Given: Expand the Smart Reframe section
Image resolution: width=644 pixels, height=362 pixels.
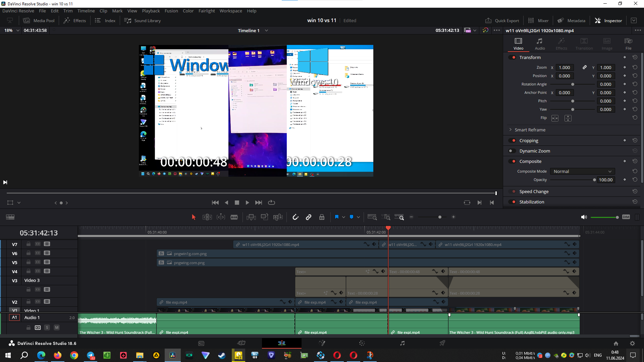Looking at the screenshot, I should pos(511,130).
